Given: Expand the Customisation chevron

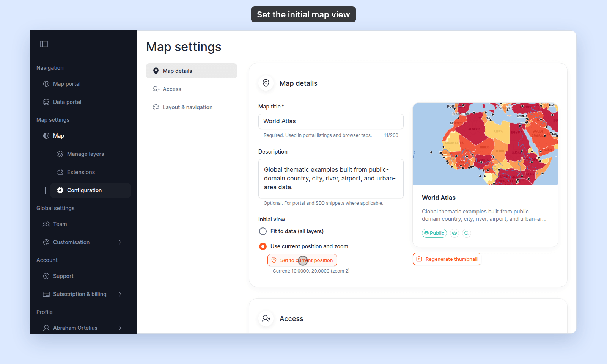Looking at the screenshot, I should (x=120, y=242).
